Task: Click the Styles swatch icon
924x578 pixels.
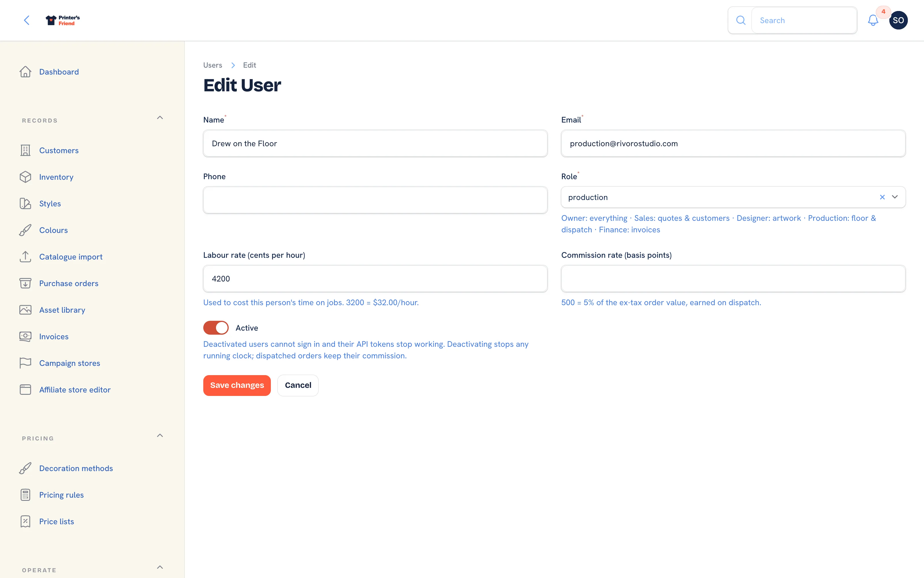Action: [25, 203]
